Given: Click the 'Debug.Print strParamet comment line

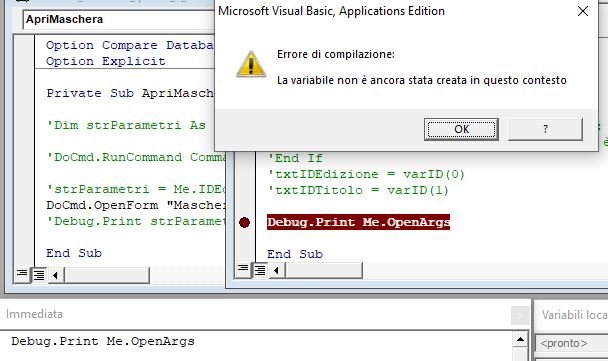Looking at the screenshot, I should tap(136, 221).
